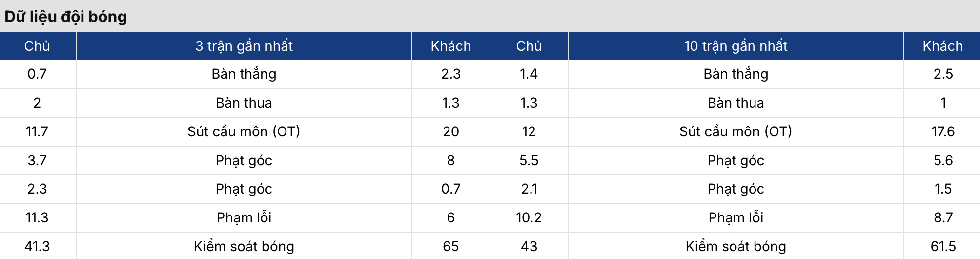Click the home shots value 11.7
Image resolution: width=980 pixels, height=259 pixels.
point(37,131)
